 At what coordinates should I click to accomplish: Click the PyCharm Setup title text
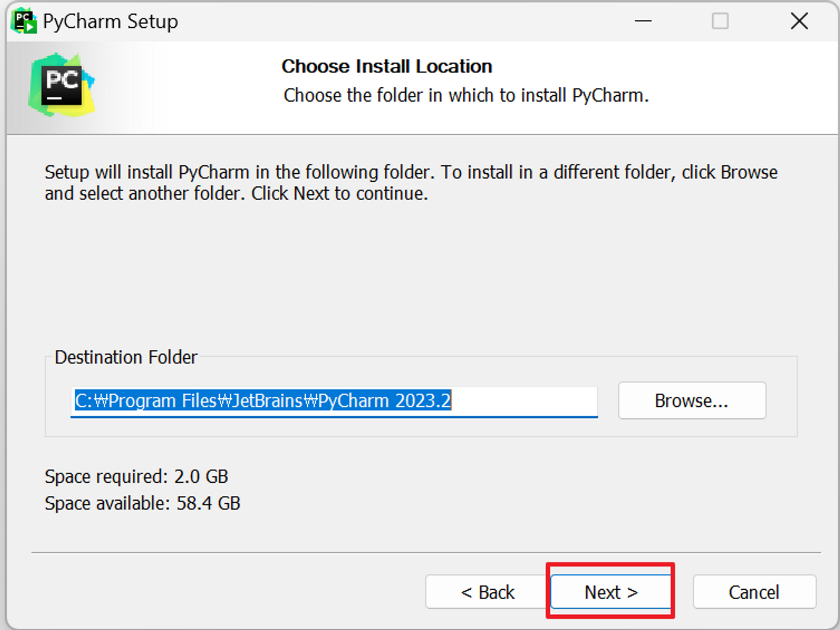110,21
